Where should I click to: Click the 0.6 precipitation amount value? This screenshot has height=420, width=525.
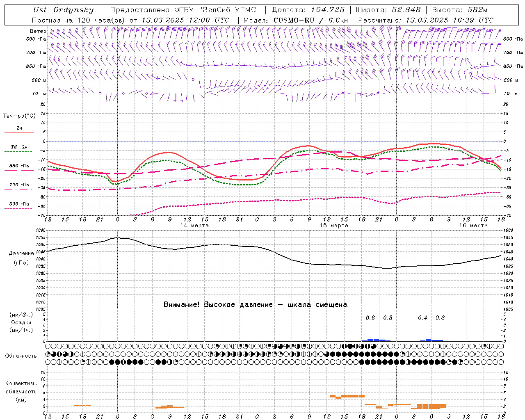(x=370, y=318)
